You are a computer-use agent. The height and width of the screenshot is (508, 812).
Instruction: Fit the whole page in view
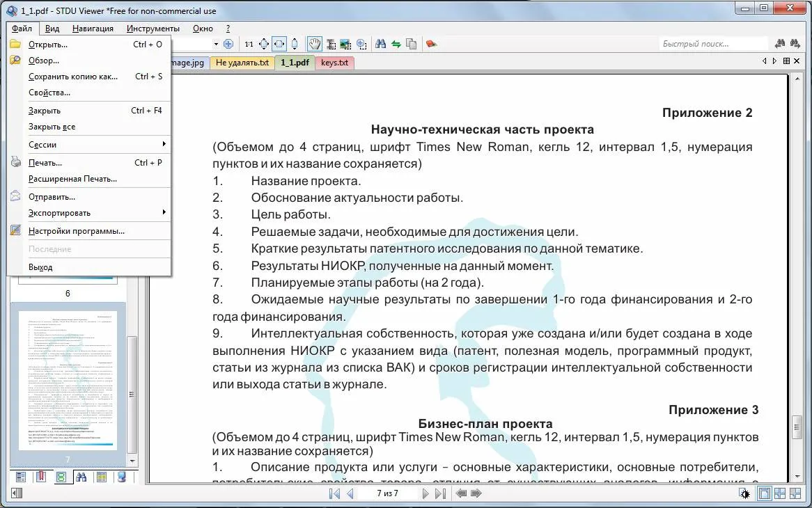pyautogui.click(x=264, y=44)
